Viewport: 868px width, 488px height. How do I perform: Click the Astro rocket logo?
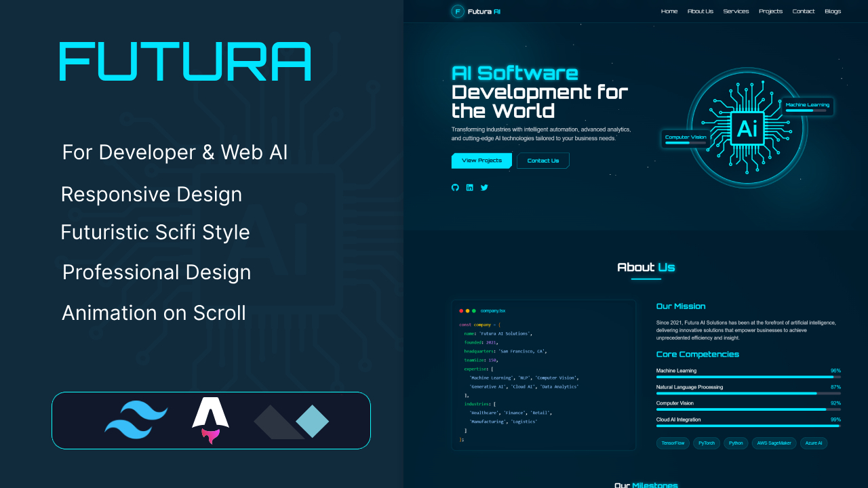[210, 420]
